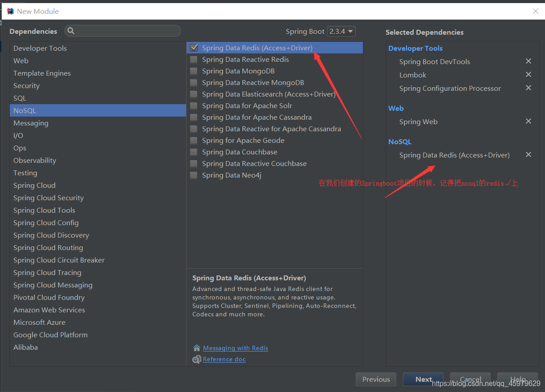Select Lombok in Selected Dependencies

(x=413, y=75)
